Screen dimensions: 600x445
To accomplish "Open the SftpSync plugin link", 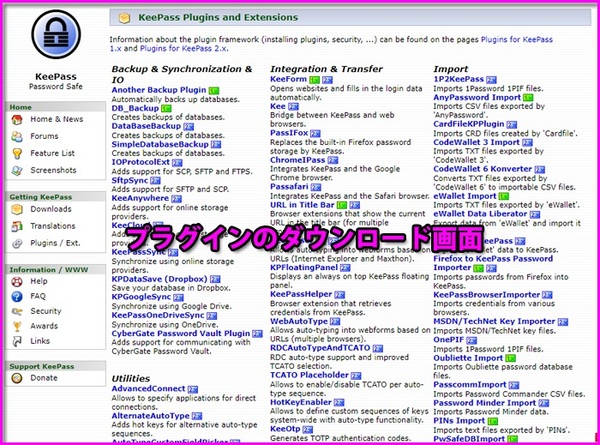I will point(130,180).
